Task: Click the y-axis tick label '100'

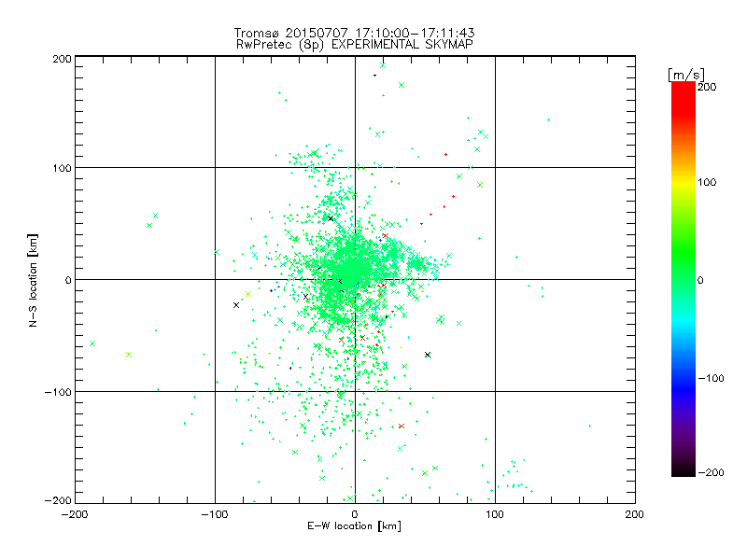Action: coord(62,168)
